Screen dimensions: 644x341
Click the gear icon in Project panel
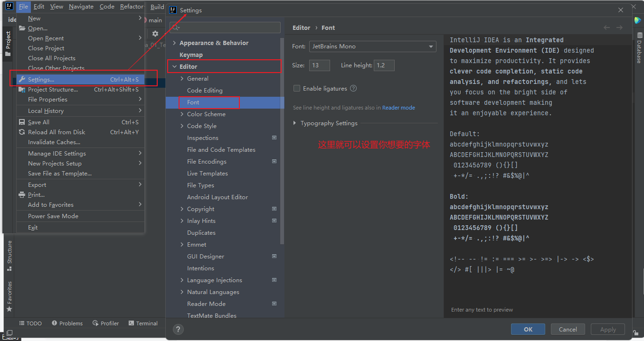[155, 34]
